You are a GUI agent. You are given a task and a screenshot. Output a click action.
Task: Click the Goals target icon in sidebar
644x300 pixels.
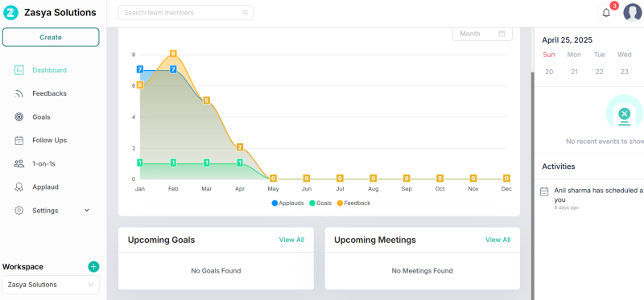point(19,117)
